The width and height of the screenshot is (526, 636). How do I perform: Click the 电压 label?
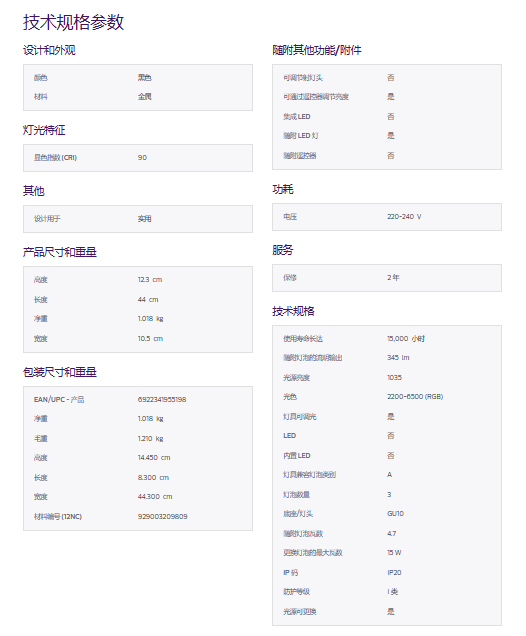tap(290, 217)
